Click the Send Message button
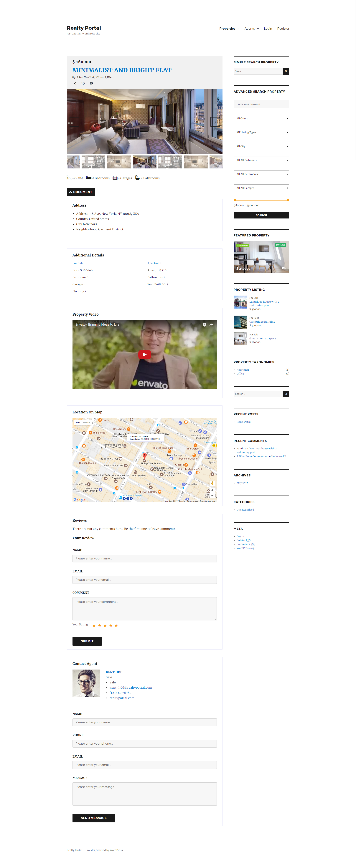 pyautogui.click(x=93, y=818)
